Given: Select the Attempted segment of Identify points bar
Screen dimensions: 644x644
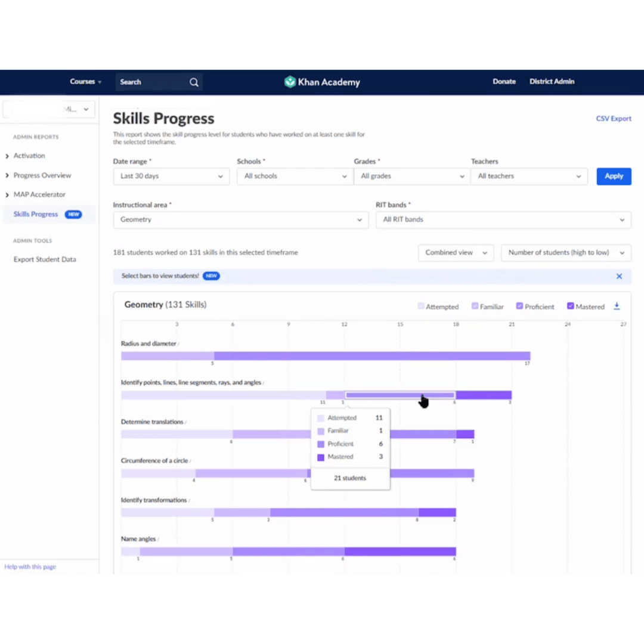Looking at the screenshot, I should (224, 395).
